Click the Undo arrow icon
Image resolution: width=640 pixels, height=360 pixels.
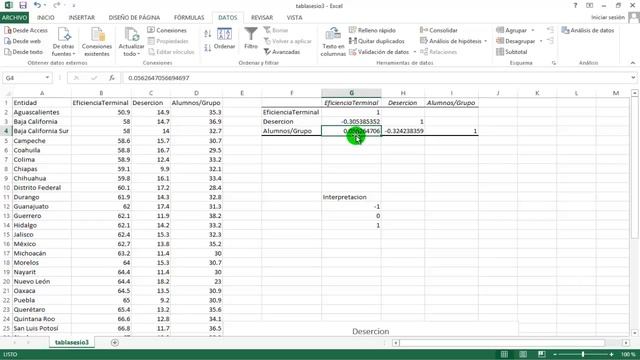click(37, 5)
